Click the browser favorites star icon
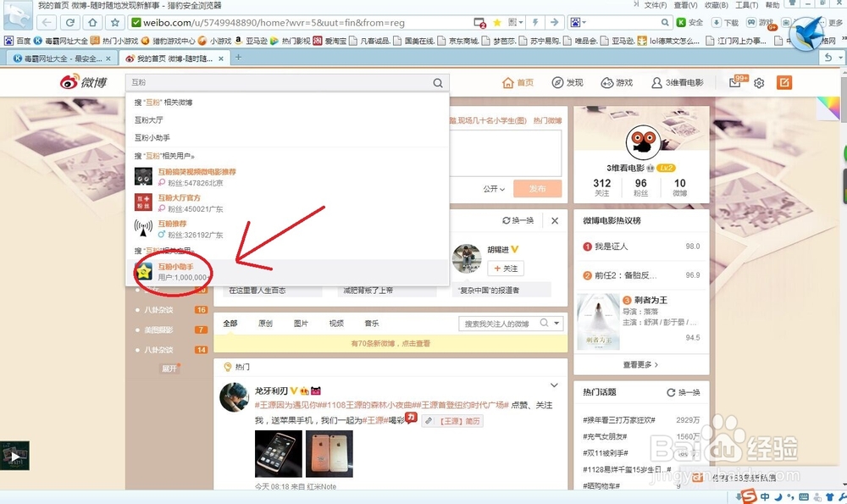 pos(114,23)
